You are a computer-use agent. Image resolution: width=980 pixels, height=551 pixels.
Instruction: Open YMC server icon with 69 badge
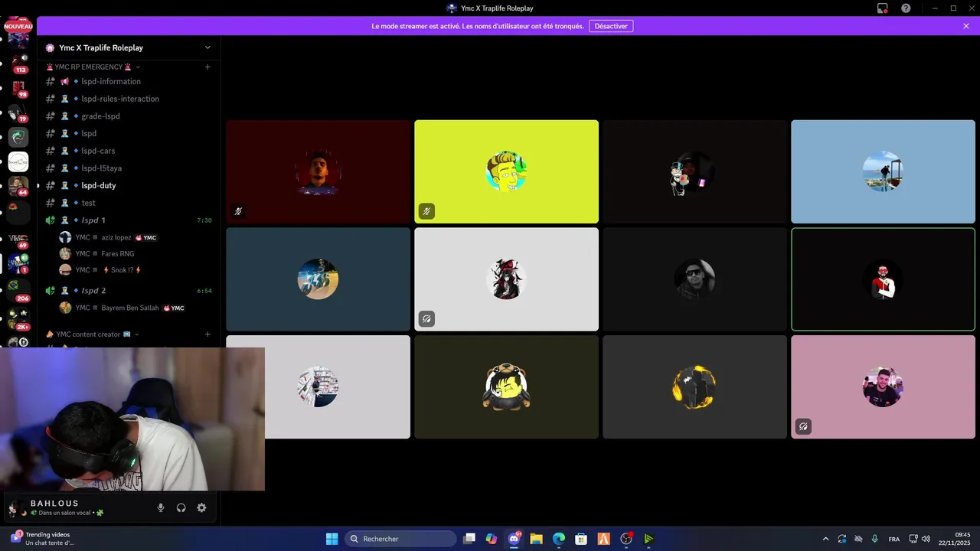(18, 239)
